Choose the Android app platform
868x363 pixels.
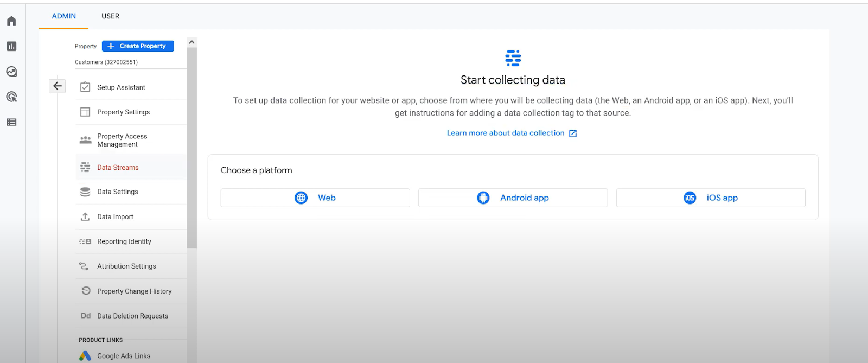pos(513,198)
